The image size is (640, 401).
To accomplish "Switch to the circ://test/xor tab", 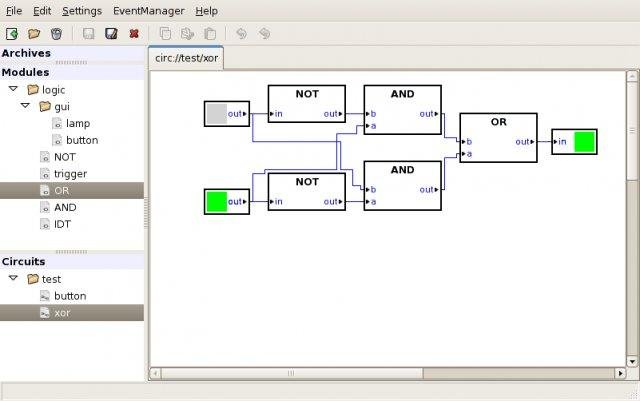I will pyautogui.click(x=186, y=58).
